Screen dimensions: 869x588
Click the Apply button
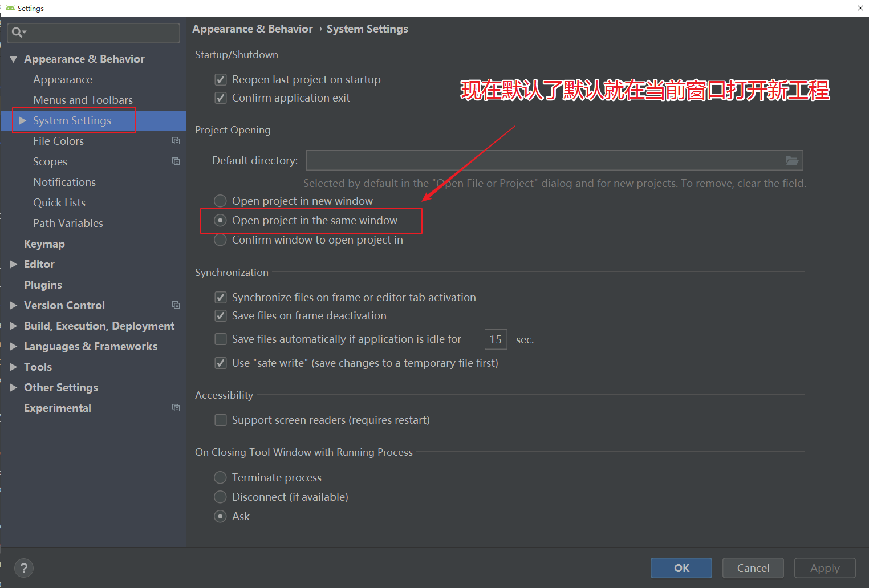click(825, 568)
